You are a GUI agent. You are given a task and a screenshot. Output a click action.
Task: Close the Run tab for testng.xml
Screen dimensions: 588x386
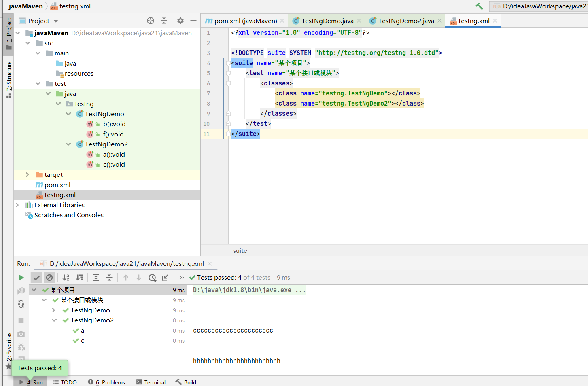(x=210, y=263)
